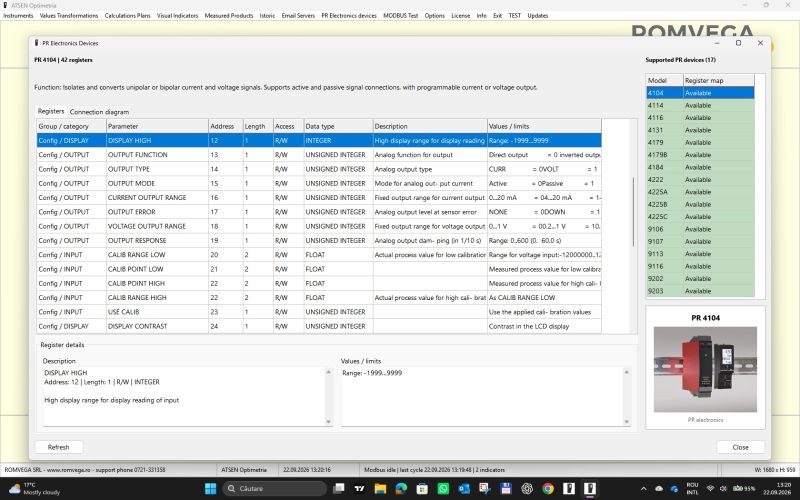This screenshot has width=800, height=500.
Task: Select the DISPLAY CONTRAST register row
Action: tap(319, 326)
